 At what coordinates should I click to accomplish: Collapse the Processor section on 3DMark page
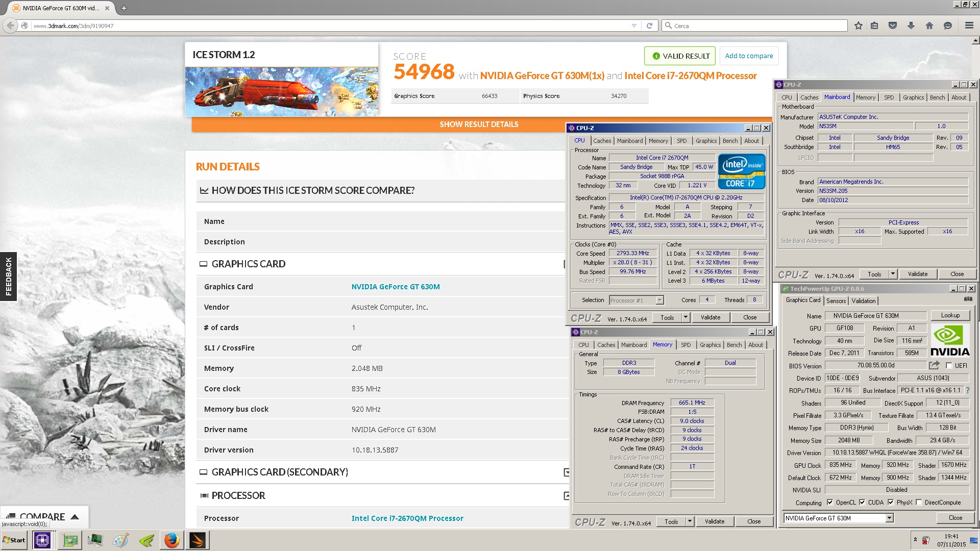click(566, 496)
